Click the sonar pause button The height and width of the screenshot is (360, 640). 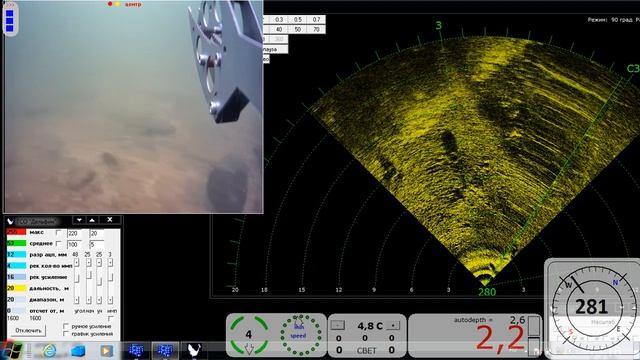(x=276, y=49)
